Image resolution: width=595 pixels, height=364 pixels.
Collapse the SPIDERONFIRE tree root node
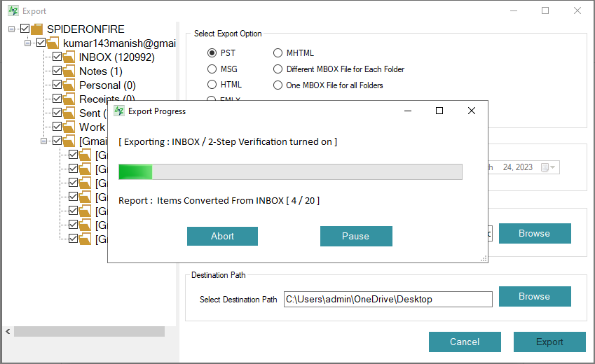11,29
